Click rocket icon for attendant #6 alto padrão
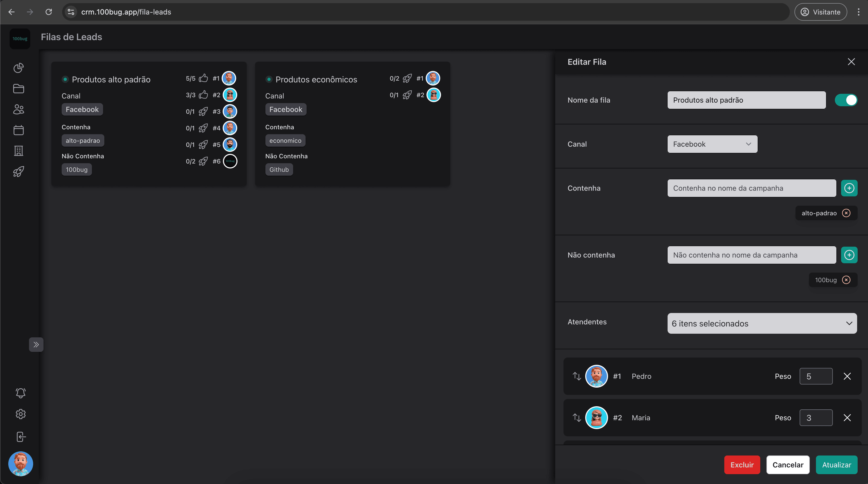 [x=203, y=161]
